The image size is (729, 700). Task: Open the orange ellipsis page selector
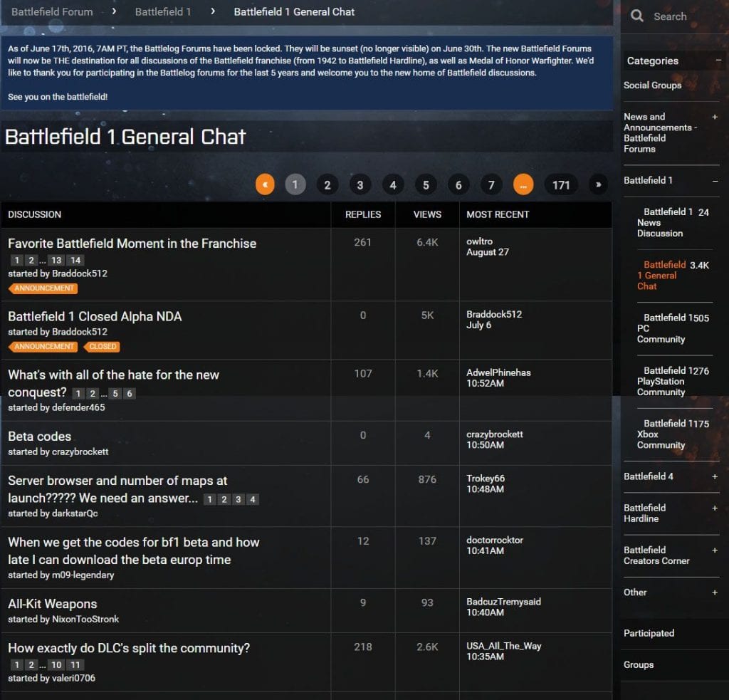523,184
